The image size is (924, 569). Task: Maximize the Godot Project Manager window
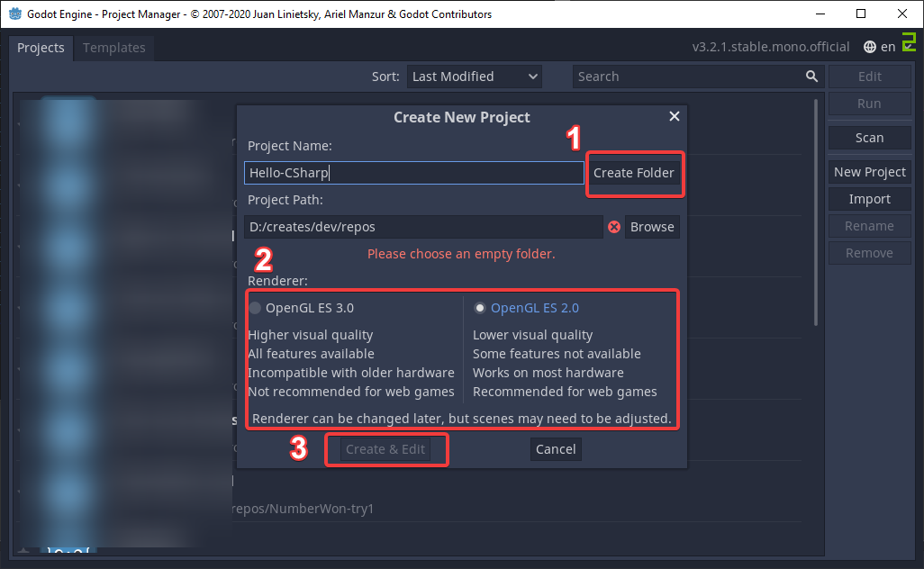click(861, 14)
